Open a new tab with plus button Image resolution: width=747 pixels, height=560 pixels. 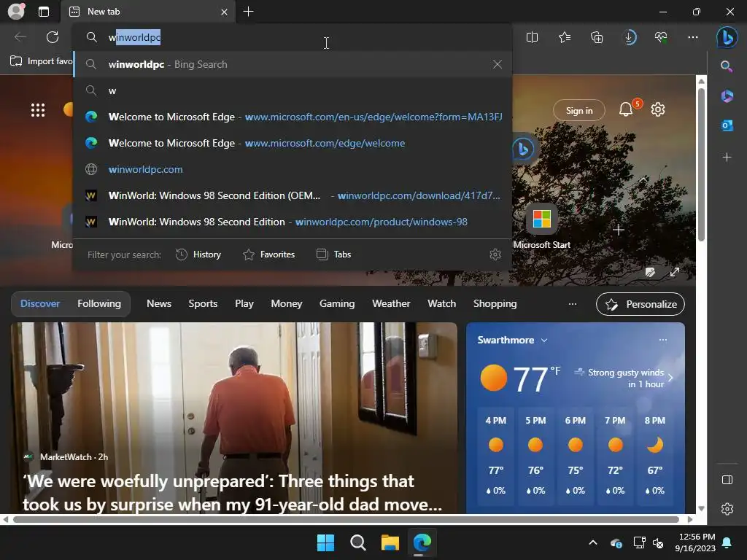coord(248,12)
